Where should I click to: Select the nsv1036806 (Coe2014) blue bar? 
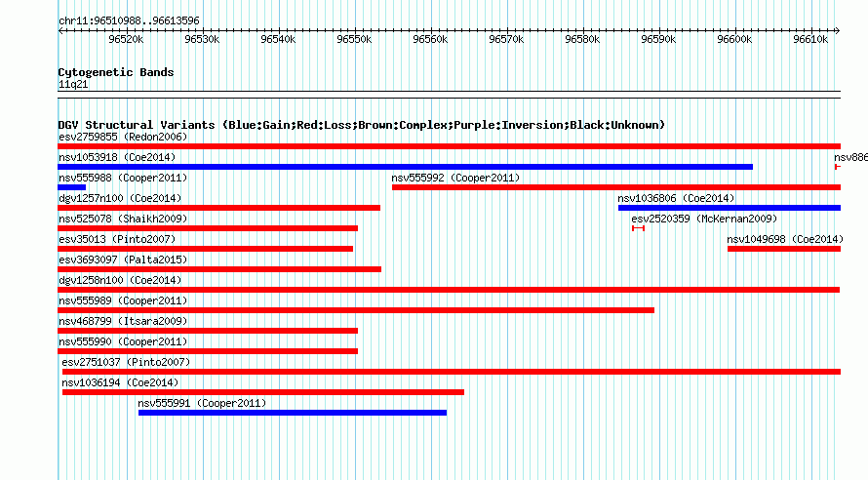[x=730, y=208]
